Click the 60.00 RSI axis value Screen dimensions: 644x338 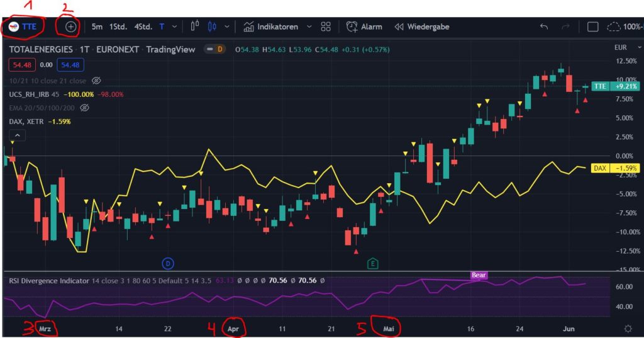[624, 286]
